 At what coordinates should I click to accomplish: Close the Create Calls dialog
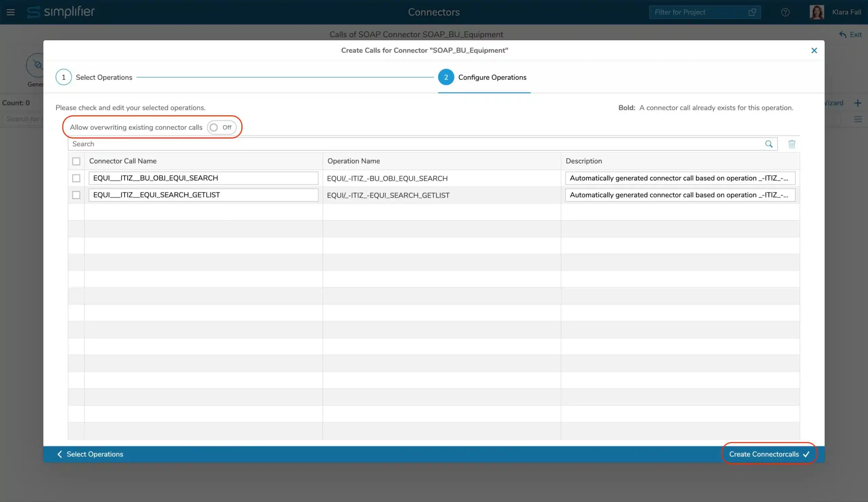click(x=814, y=51)
